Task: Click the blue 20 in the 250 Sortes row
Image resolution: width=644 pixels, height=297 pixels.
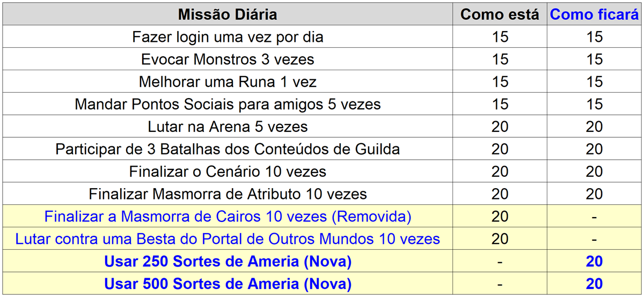Action: point(595,262)
